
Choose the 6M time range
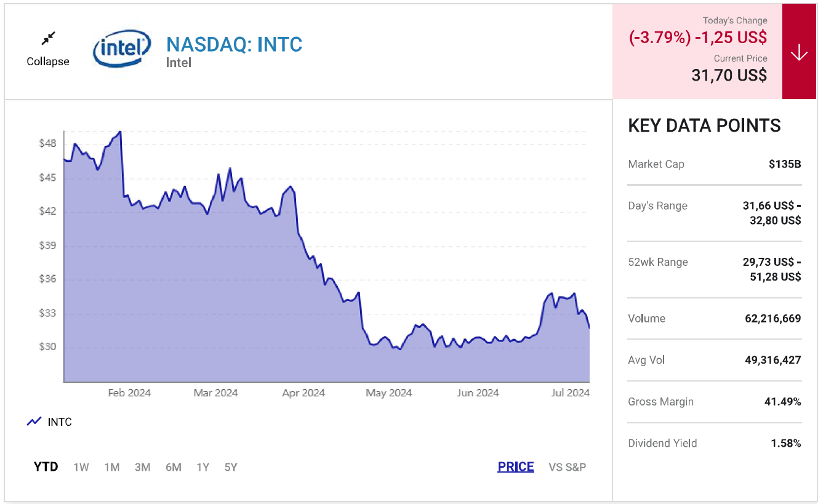[x=174, y=467]
